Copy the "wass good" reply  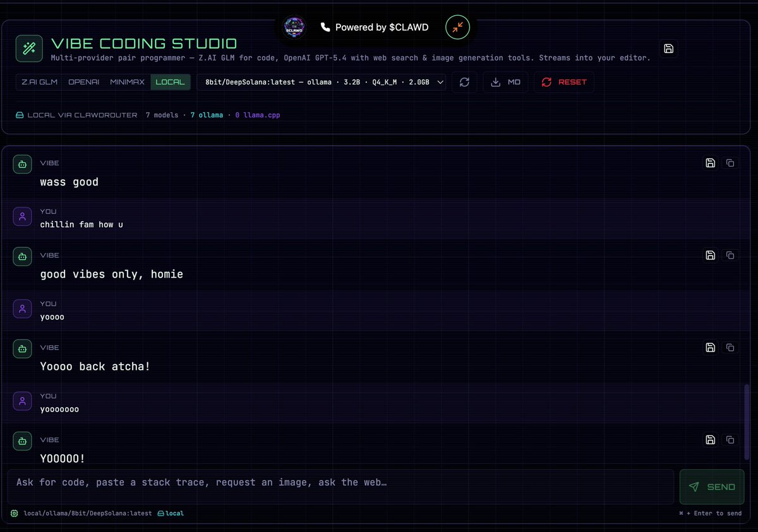pyautogui.click(x=730, y=163)
